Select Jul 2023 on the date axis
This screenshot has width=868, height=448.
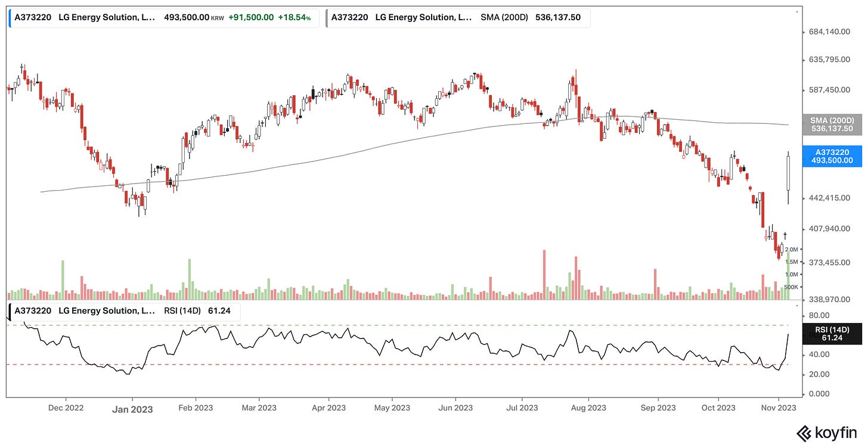coord(521,408)
